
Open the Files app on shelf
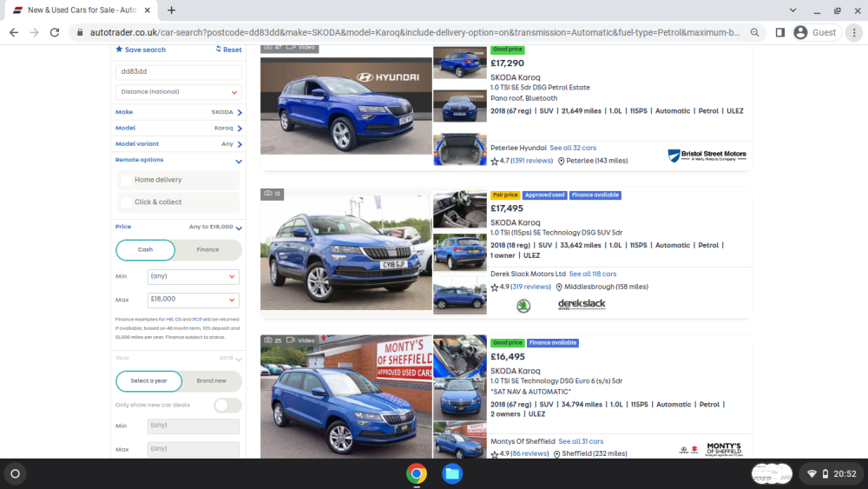click(x=452, y=473)
